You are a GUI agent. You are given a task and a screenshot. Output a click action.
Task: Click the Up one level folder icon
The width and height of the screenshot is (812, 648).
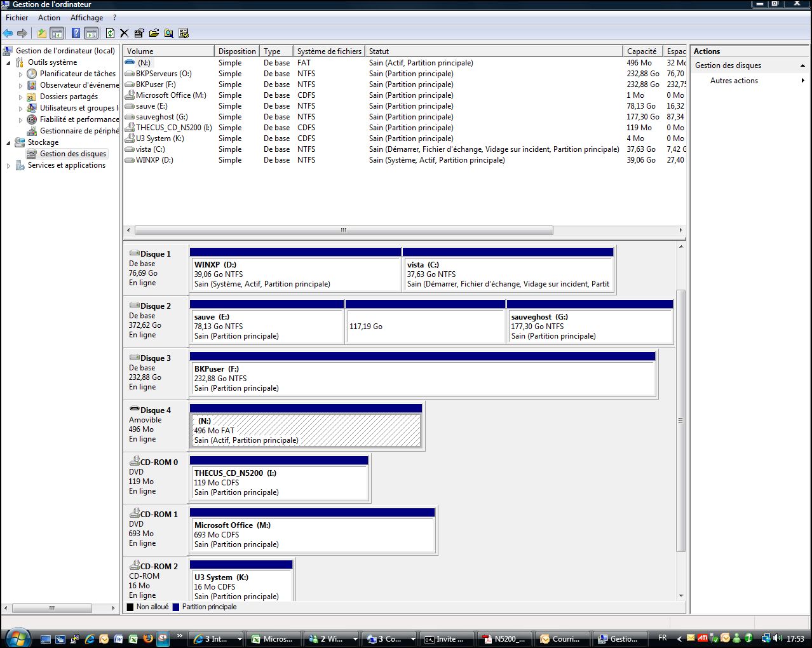click(x=42, y=33)
